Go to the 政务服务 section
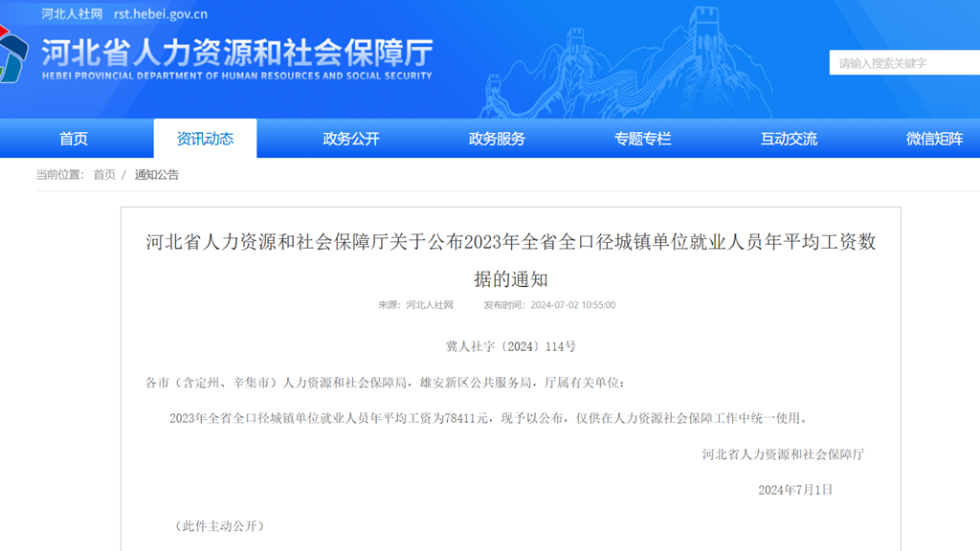The height and width of the screenshot is (551, 980). (x=497, y=139)
